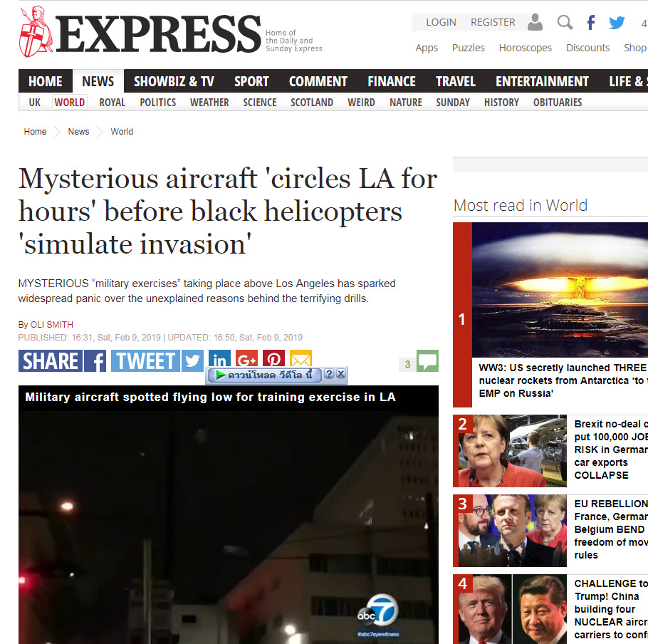Screen dimensions: 648x644
Task: Go to News breadcrumb link
Action: click(78, 132)
